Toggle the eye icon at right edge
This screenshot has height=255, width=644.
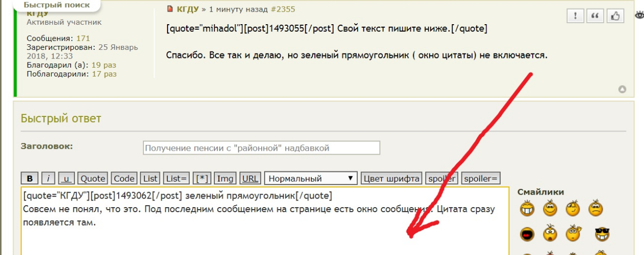639,15
